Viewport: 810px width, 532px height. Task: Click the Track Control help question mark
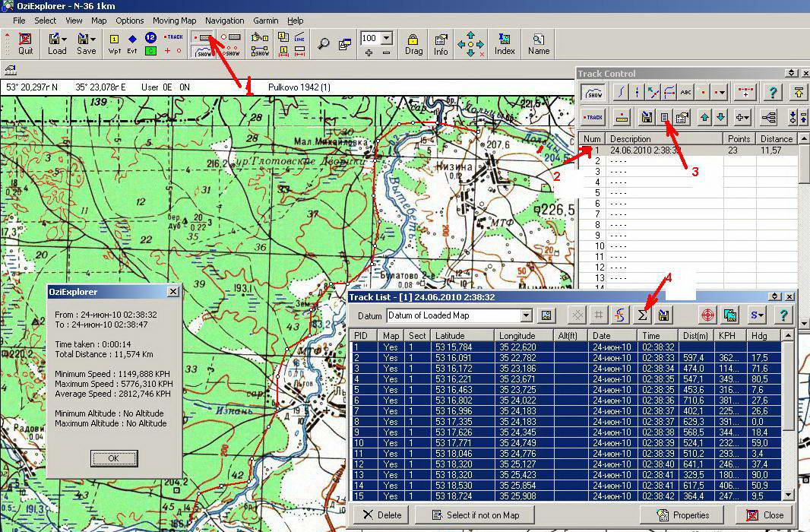click(x=772, y=93)
